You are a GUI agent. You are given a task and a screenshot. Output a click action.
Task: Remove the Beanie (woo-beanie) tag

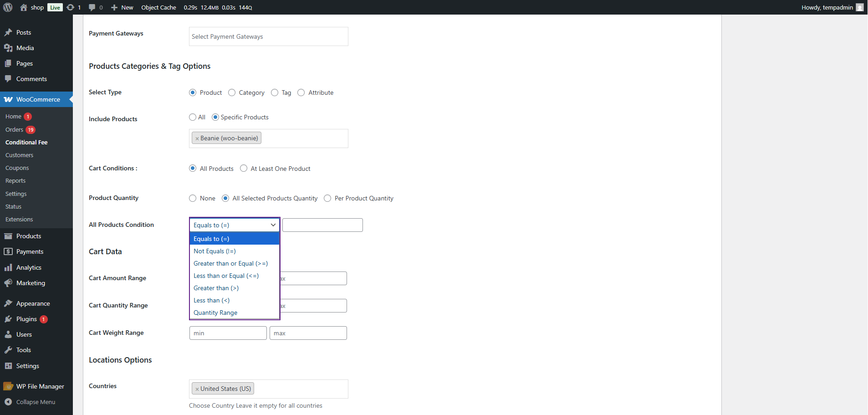coord(197,138)
